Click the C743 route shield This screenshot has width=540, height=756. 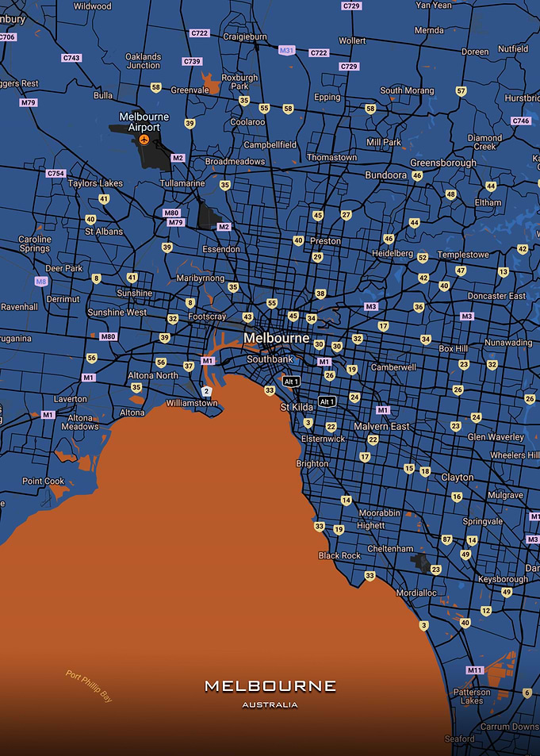pos(71,58)
